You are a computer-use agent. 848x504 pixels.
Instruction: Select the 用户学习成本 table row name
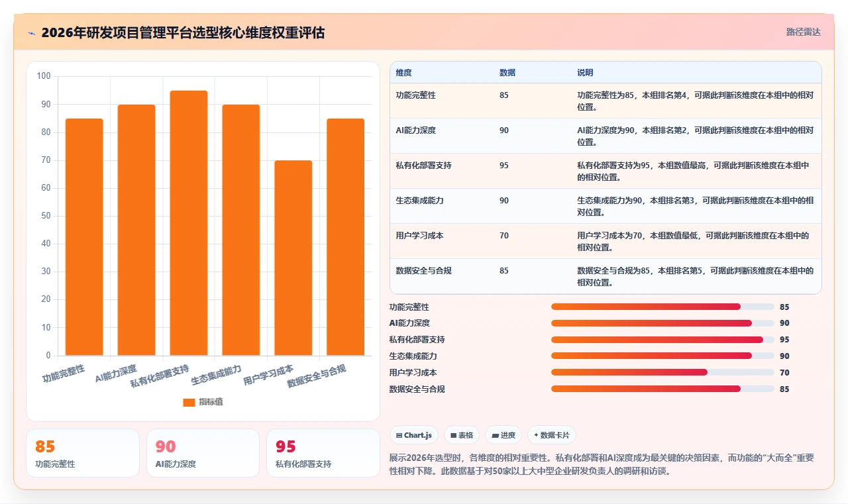[x=420, y=236]
